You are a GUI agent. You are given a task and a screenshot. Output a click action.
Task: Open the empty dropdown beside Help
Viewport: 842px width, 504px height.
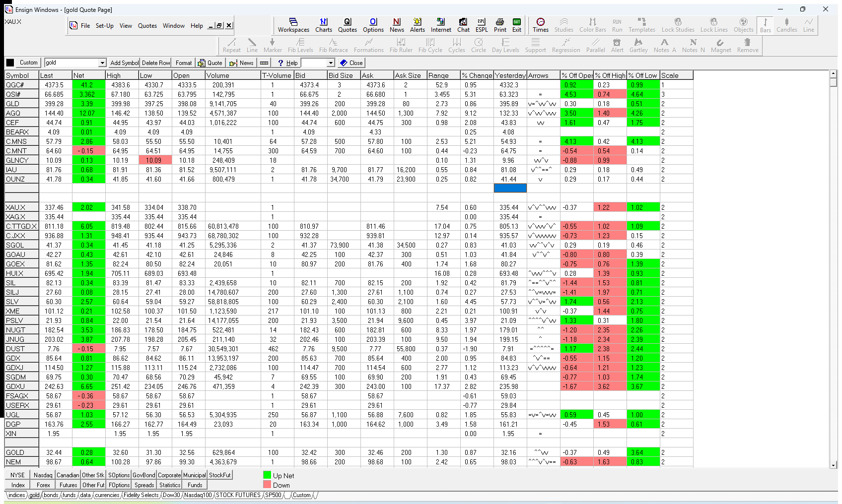[x=331, y=63]
